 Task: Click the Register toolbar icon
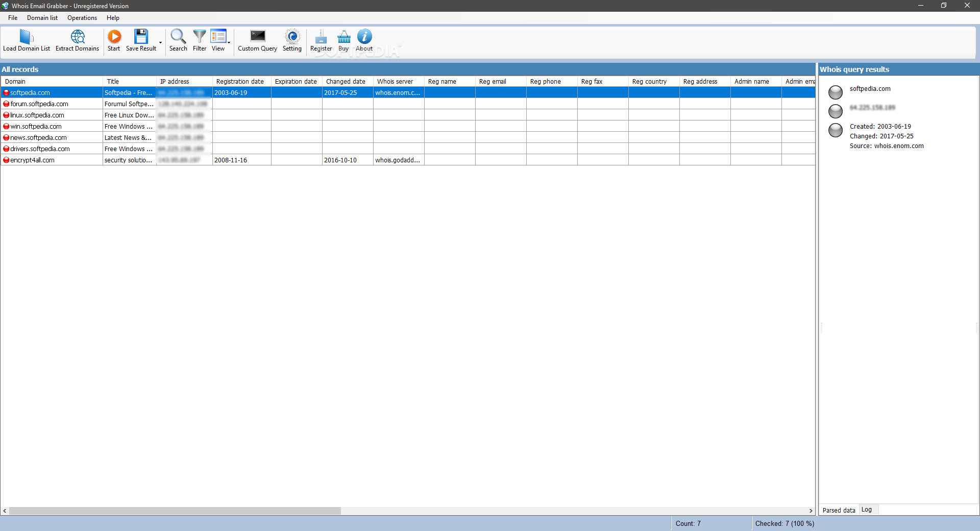(x=321, y=37)
